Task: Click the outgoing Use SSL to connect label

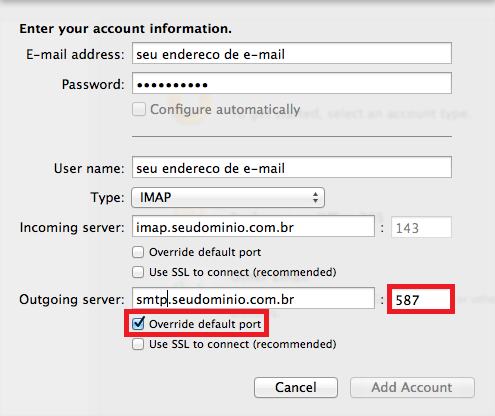Action: coord(243,344)
